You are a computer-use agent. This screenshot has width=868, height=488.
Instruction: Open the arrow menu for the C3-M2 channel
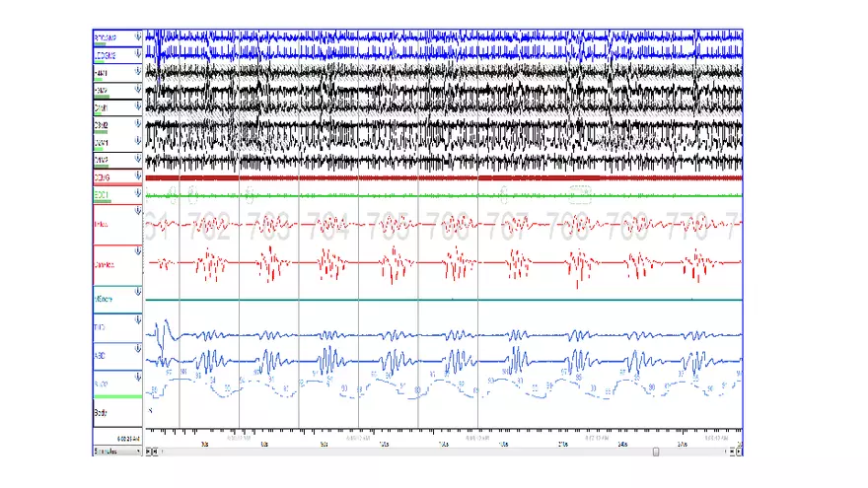click(138, 123)
